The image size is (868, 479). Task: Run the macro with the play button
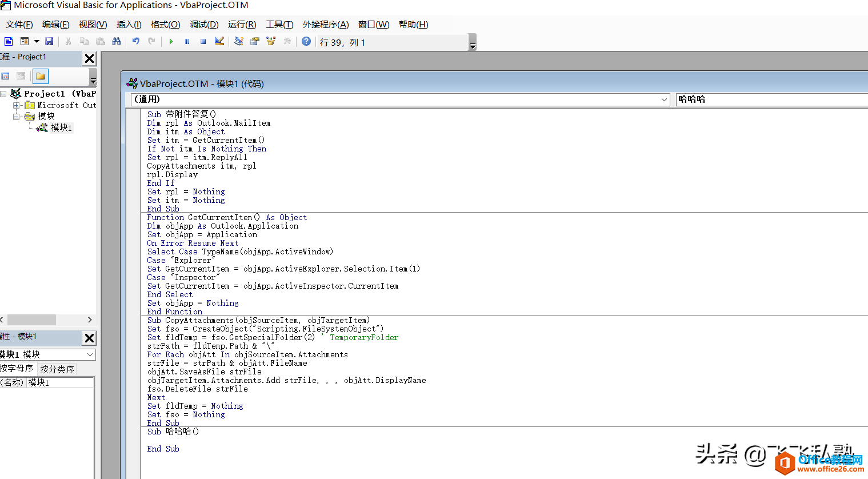click(x=171, y=41)
